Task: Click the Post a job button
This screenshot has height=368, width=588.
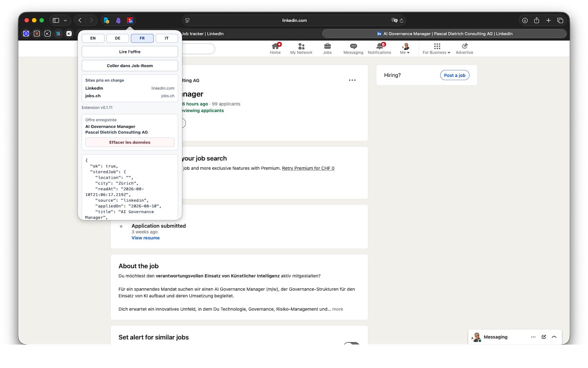Action: [x=454, y=75]
